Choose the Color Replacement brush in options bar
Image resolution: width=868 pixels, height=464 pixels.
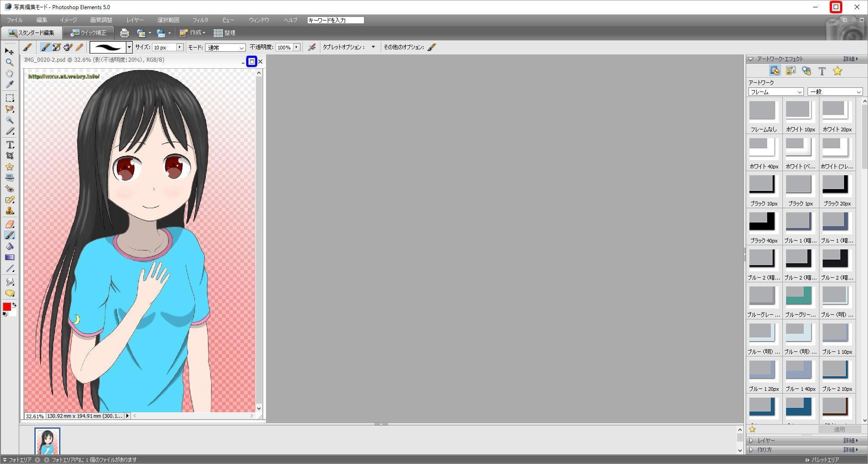[68, 47]
